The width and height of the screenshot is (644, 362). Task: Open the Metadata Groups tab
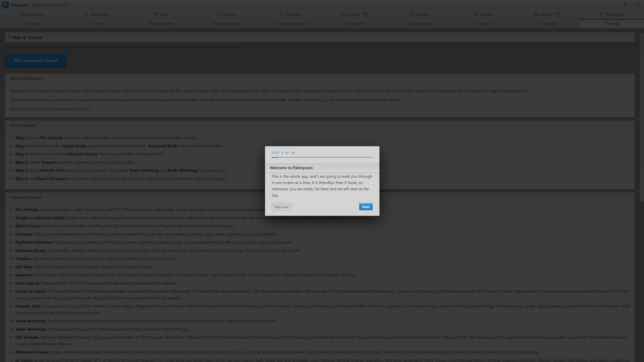coord(290,24)
